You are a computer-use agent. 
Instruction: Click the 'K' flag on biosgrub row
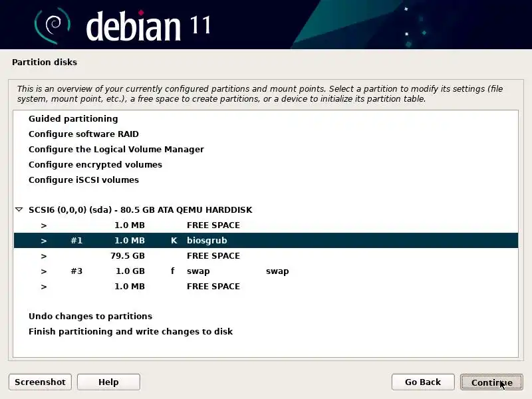click(x=174, y=241)
